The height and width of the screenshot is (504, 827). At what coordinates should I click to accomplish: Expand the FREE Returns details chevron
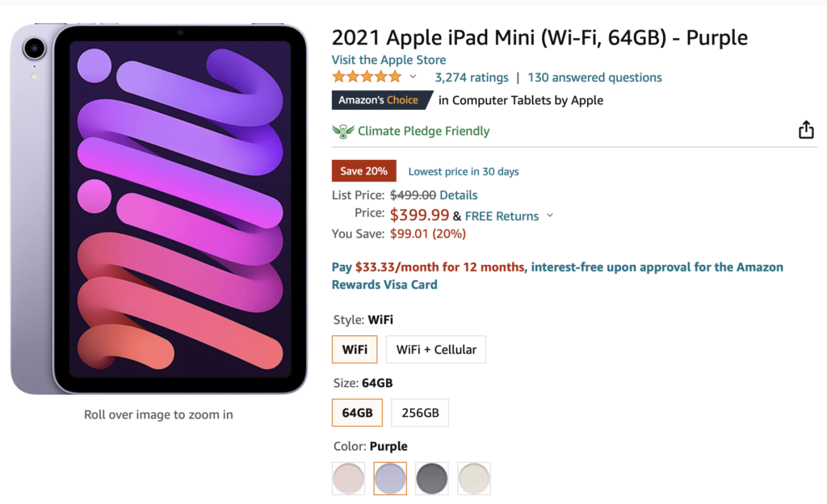550,216
